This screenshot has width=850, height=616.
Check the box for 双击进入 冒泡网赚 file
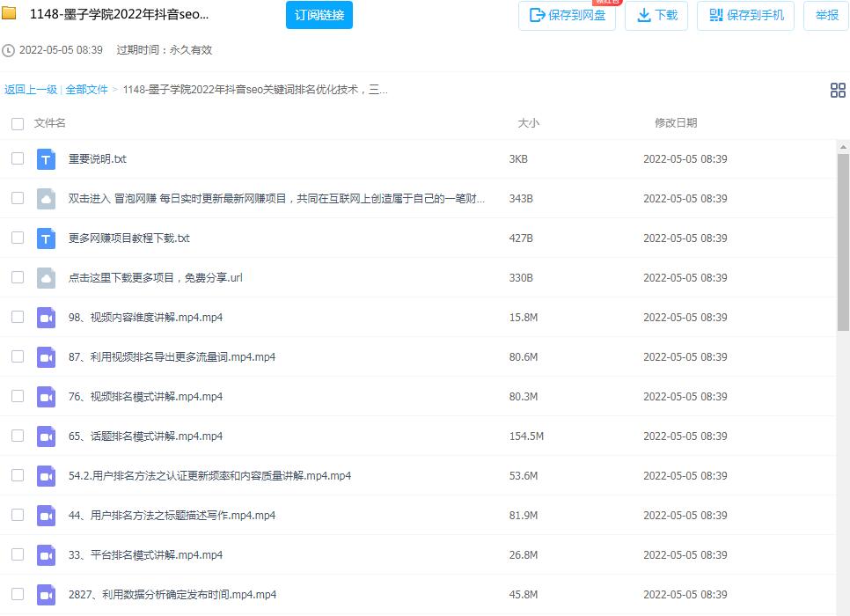point(18,198)
